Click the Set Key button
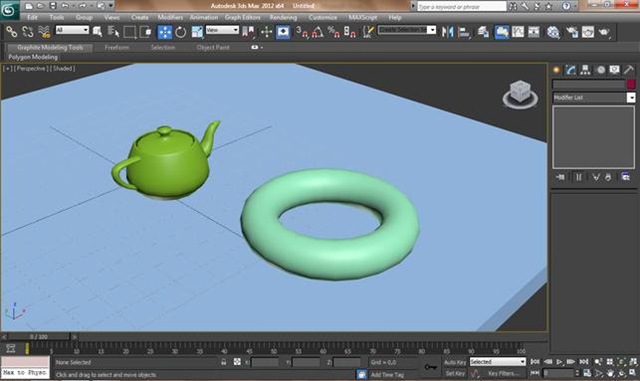Image resolution: width=640 pixels, height=381 pixels. click(x=455, y=373)
